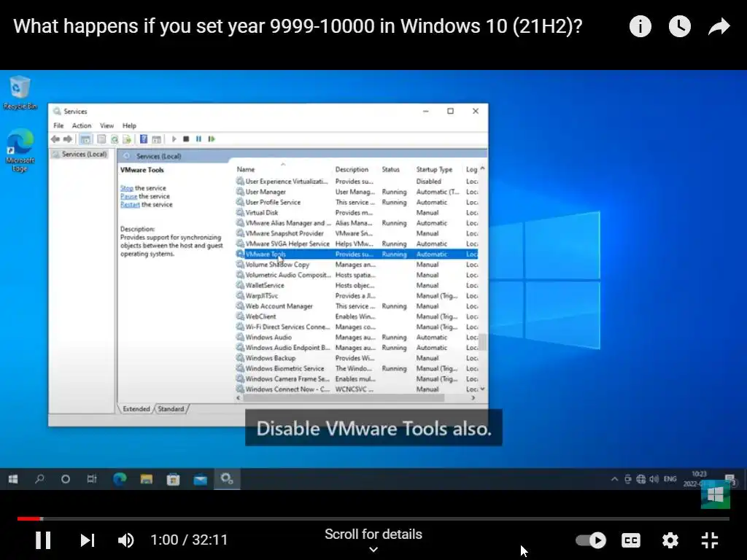Image resolution: width=747 pixels, height=560 pixels.
Task: Click the Watch Later clock icon
Action: point(679,26)
